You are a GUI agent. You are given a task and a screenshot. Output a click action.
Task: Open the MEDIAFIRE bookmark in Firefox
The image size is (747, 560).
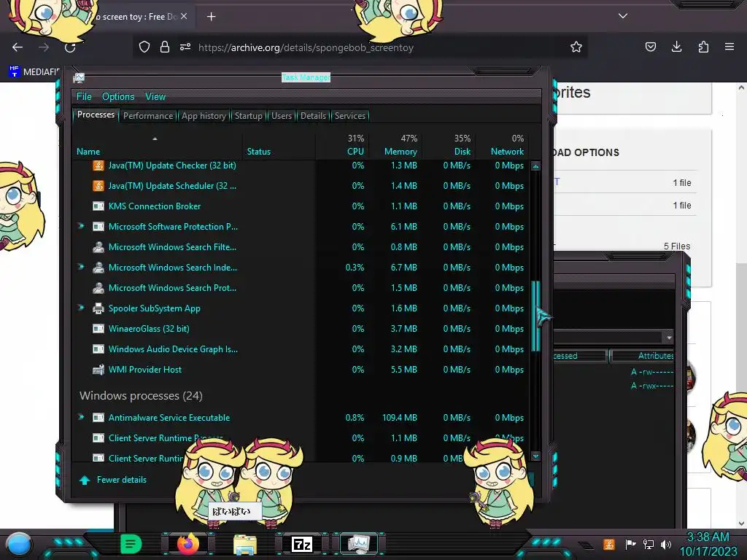(34, 72)
